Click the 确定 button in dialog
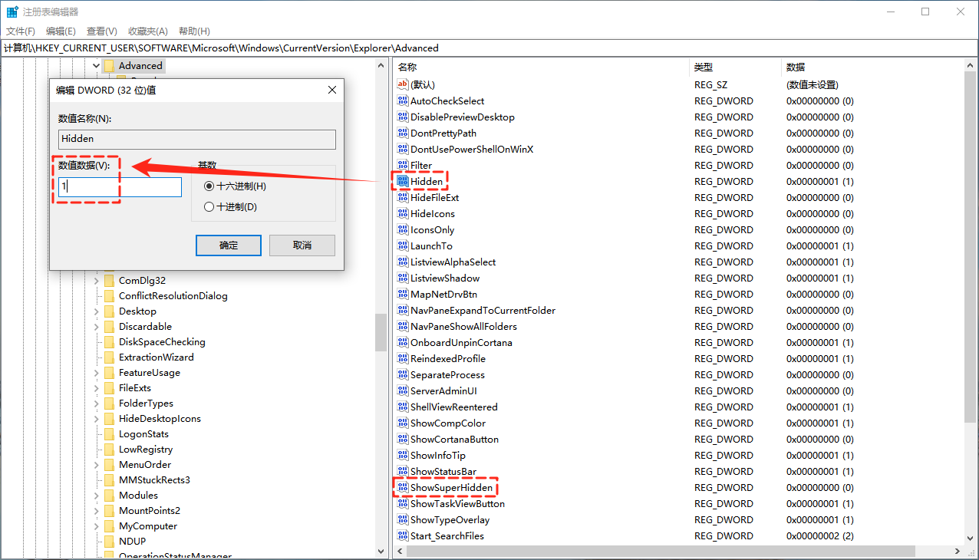This screenshot has width=979, height=560. [x=229, y=245]
